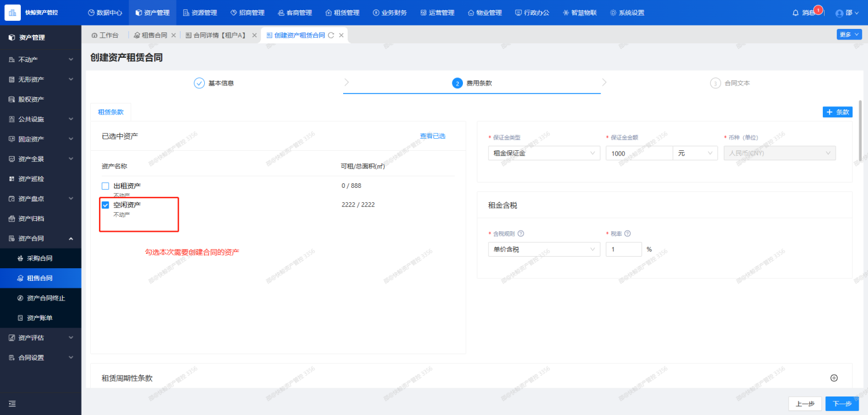The image size is (868, 415).
Task: Expand the 不动产 sidebar group
Action: 41,60
